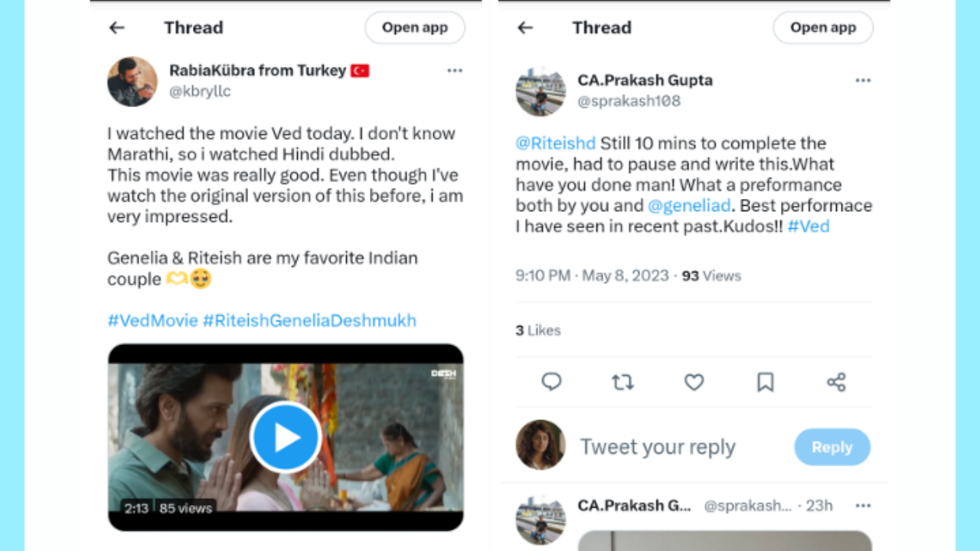Open the @geneliad mention link
The width and height of the screenshot is (980, 551).
pos(689,206)
